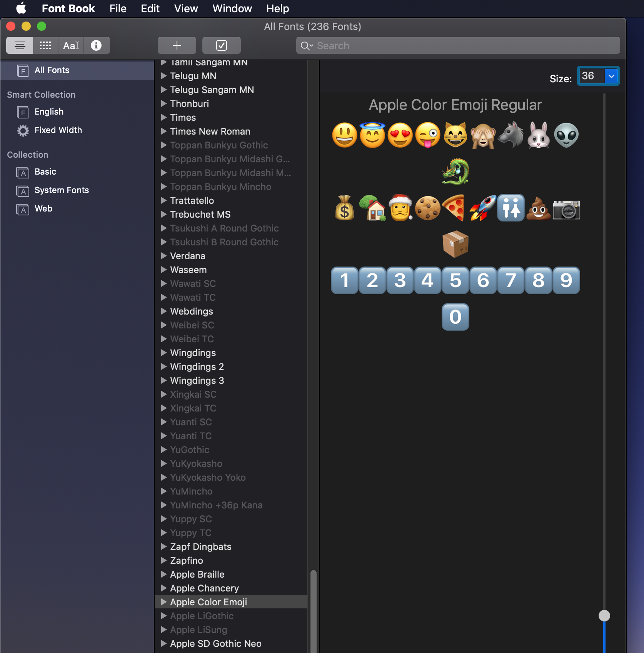Focus the Search field
The image size is (644, 653).
click(x=458, y=45)
